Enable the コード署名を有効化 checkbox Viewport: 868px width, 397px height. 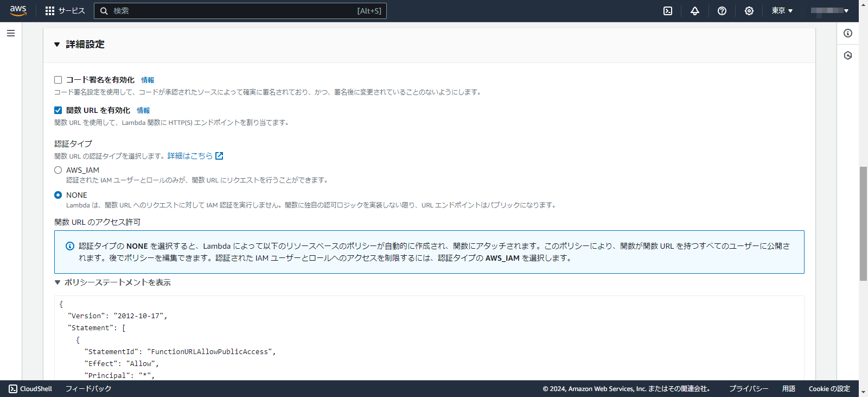click(58, 80)
